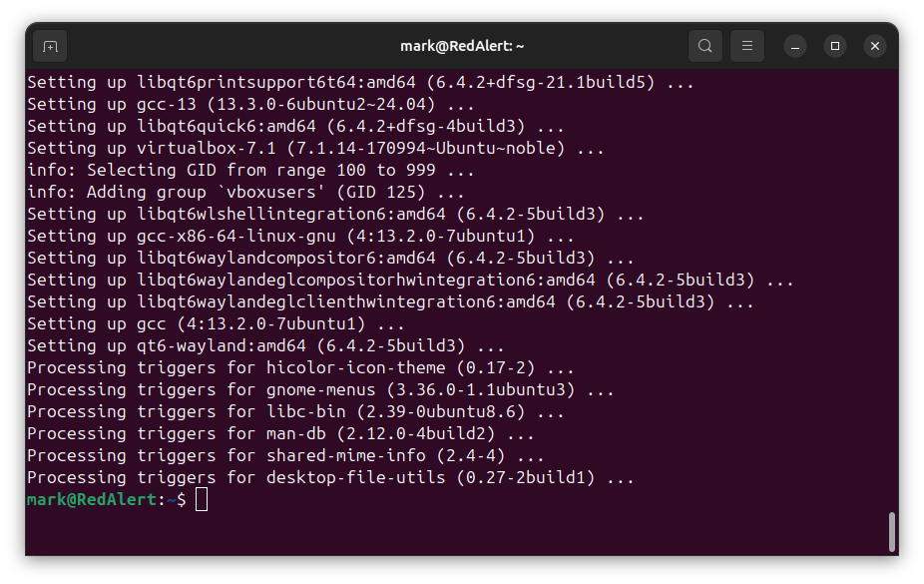Click the cursor block at the prompt
Viewport: 924px width, 584px height.
[x=202, y=500]
